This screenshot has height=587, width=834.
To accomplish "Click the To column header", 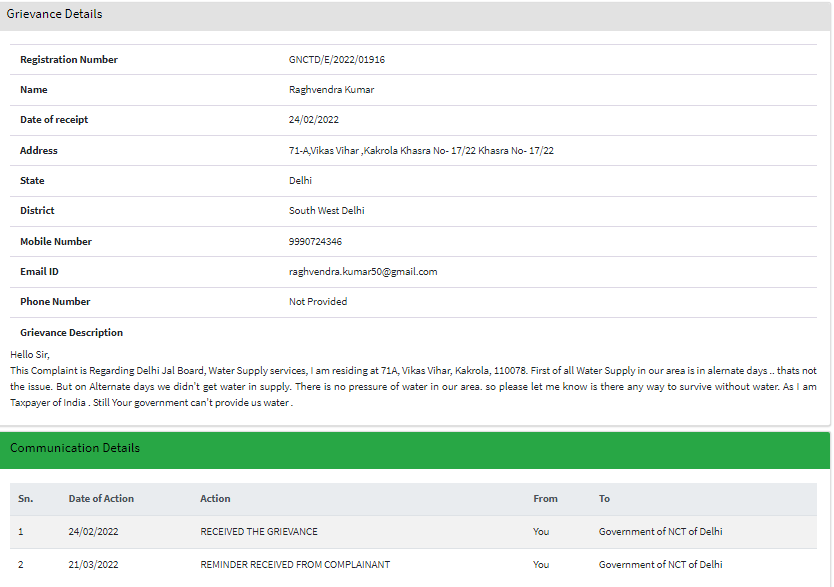I will (604, 499).
